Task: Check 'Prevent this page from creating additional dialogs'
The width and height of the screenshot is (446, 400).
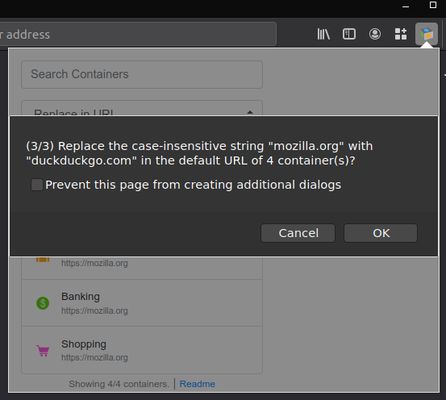Action: point(37,185)
